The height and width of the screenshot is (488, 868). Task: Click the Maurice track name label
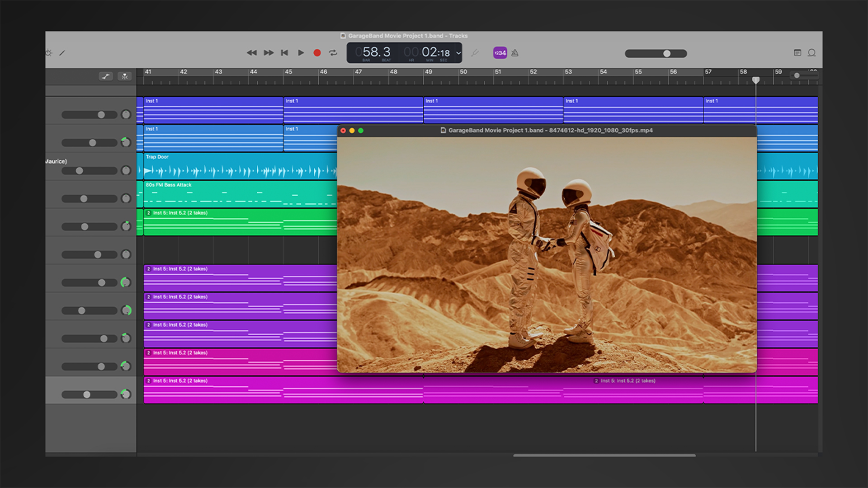(56, 161)
